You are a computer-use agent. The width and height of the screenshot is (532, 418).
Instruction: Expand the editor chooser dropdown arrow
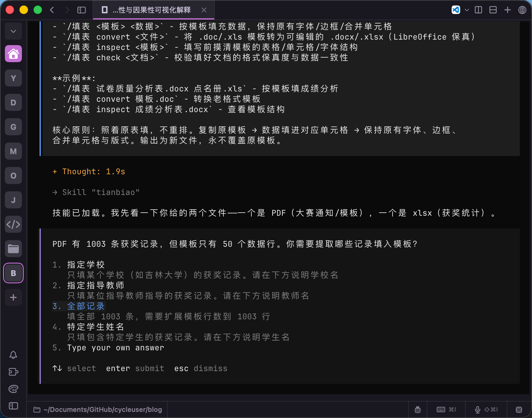(467, 10)
